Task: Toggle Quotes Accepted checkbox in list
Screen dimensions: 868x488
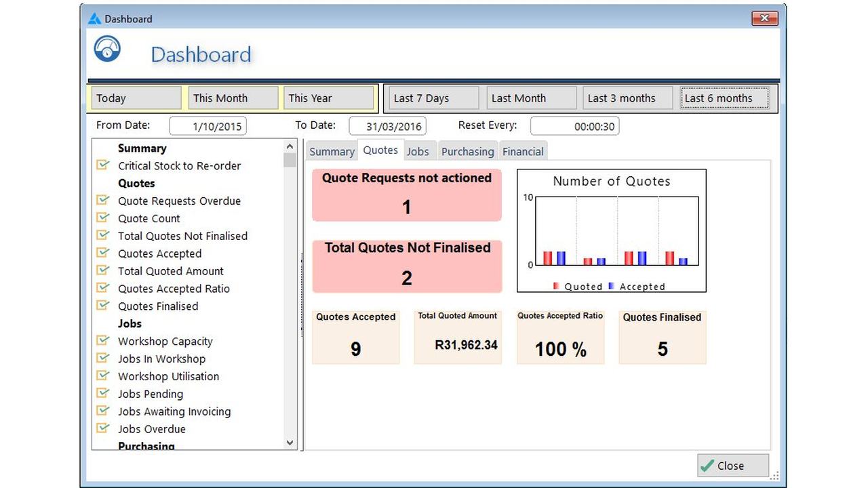Action: pyautogui.click(x=103, y=253)
